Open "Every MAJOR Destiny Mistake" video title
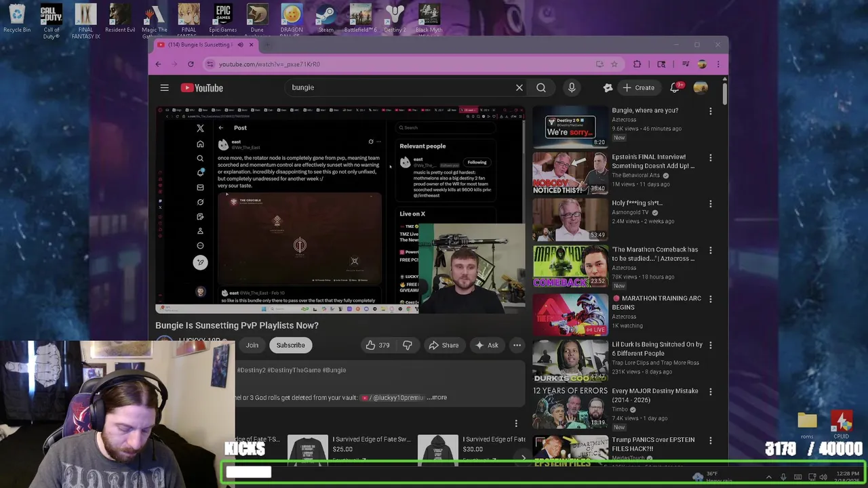868x488 pixels. click(x=654, y=395)
